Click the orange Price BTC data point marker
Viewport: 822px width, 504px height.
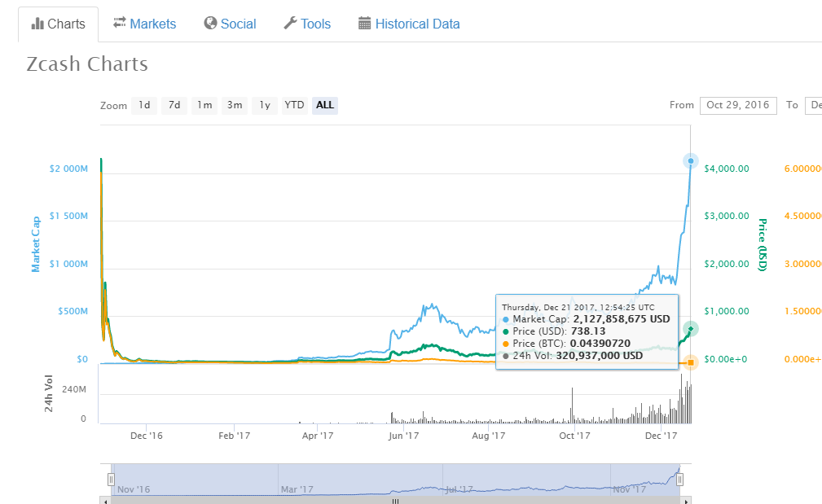point(691,362)
